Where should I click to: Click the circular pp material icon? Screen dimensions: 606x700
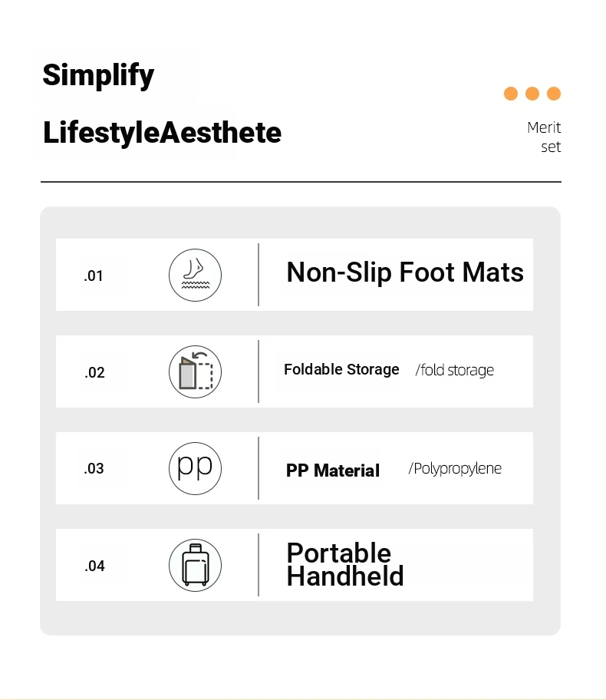[x=195, y=468]
